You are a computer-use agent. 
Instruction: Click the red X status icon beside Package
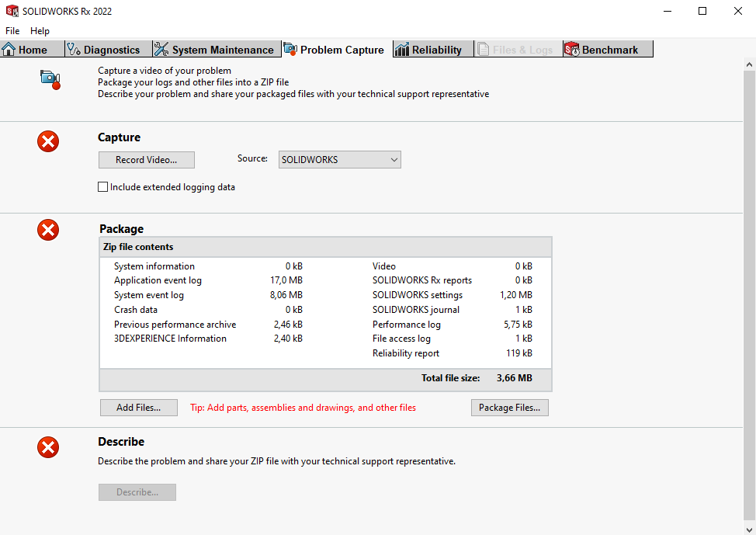(48, 230)
